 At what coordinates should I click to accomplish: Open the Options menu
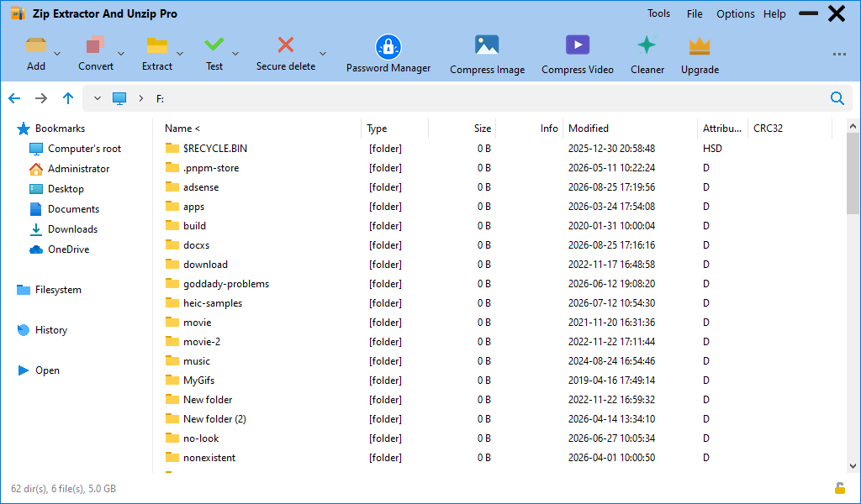(x=735, y=13)
